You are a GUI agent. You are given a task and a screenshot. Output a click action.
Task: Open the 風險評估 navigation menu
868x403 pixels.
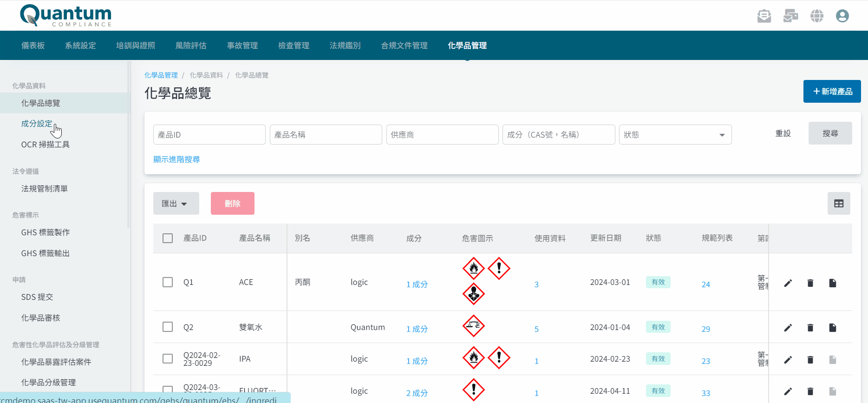click(191, 46)
